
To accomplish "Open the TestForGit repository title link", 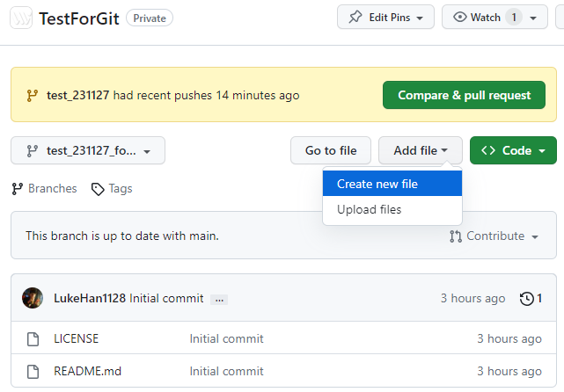I will coord(79,18).
